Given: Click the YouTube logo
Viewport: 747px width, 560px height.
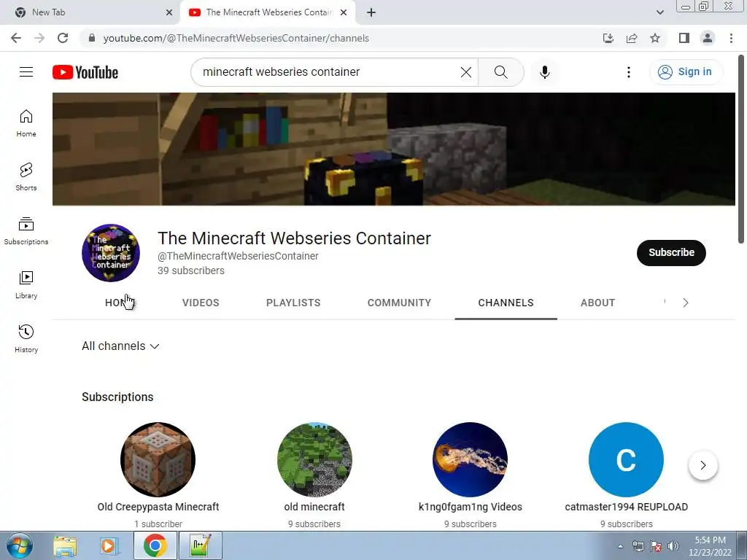Looking at the screenshot, I should pyautogui.click(x=85, y=72).
